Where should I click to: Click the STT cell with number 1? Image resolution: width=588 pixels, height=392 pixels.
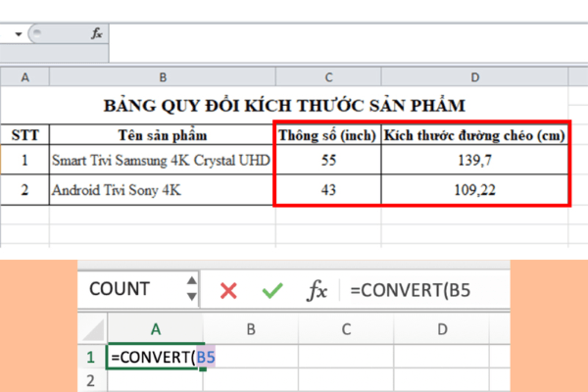pyautogui.click(x=25, y=160)
